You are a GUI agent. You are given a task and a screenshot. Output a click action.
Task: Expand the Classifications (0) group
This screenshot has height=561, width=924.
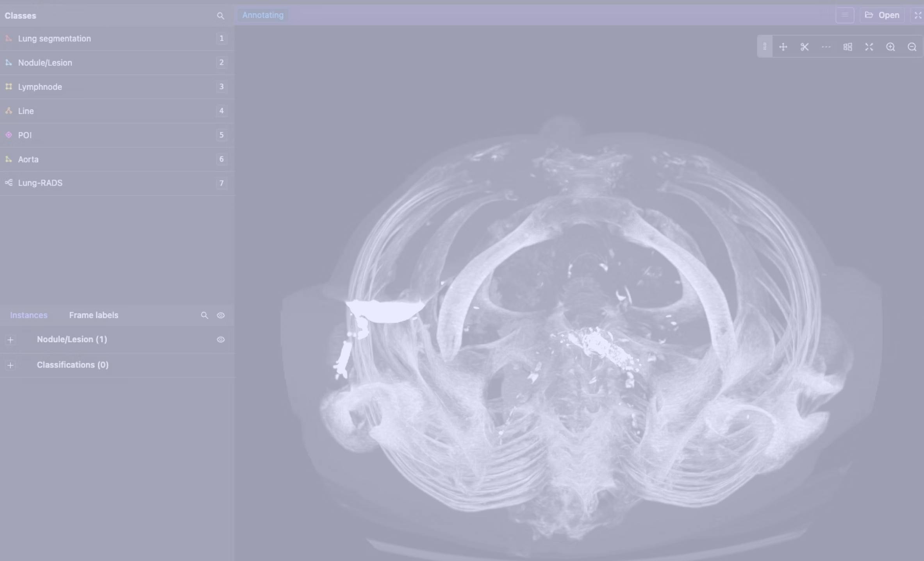tap(11, 365)
